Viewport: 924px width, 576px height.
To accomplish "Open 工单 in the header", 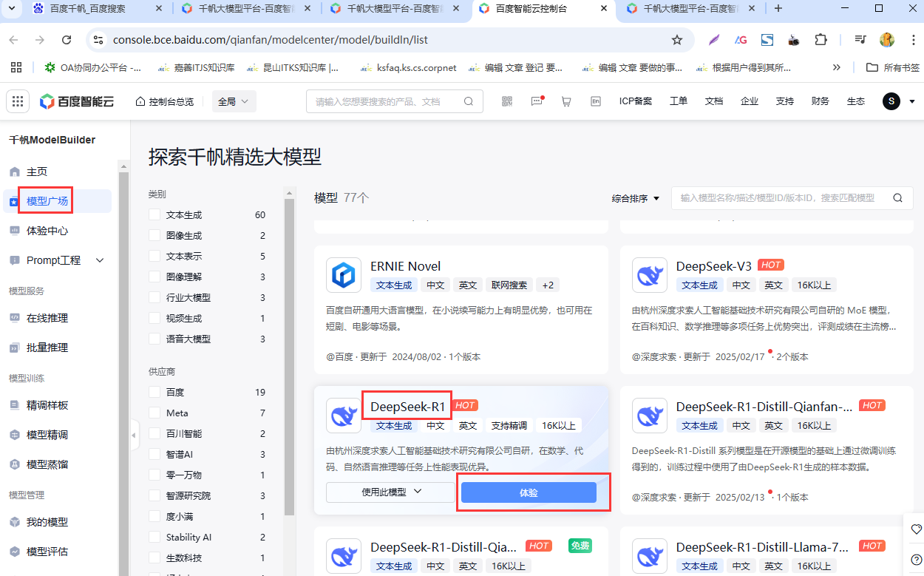I will (x=679, y=101).
